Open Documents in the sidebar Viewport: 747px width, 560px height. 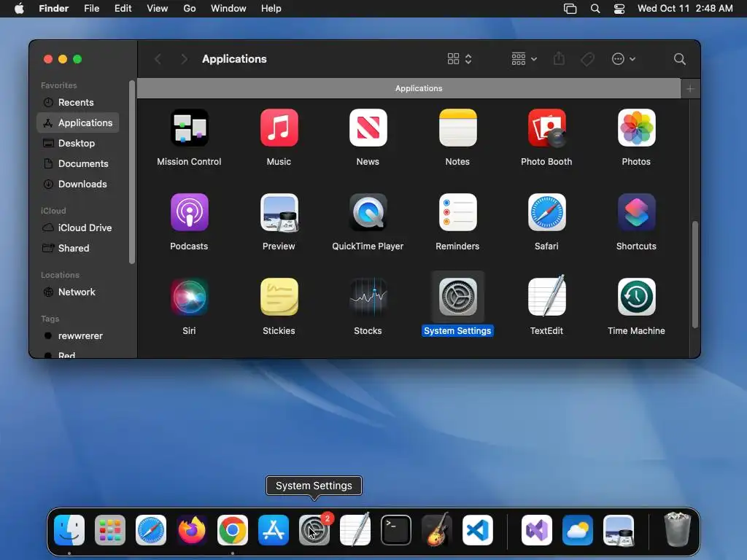pos(77,164)
